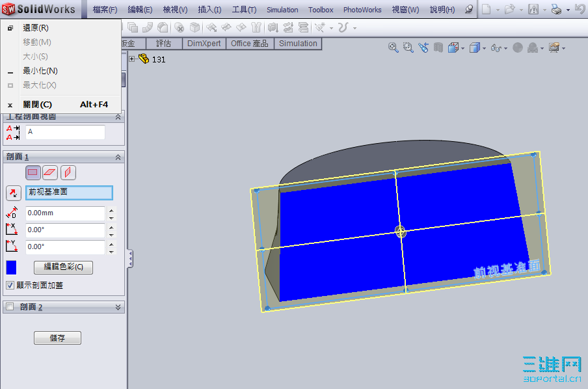
Task: Open the Toolbox menu
Action: 321,10
